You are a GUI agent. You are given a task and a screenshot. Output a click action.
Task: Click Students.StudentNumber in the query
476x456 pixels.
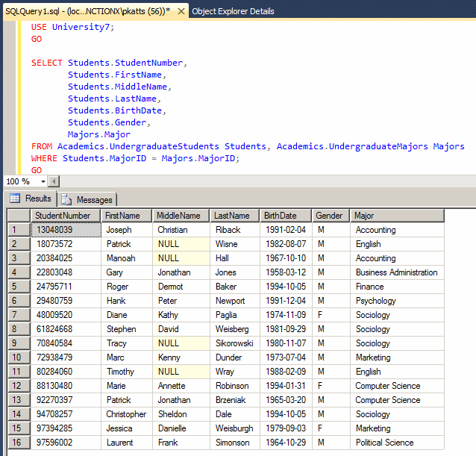(x=125, y=63)
